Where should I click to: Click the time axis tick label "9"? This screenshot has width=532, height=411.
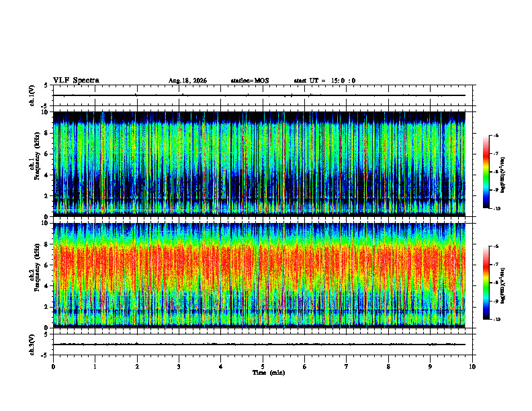tap(430, 367)
